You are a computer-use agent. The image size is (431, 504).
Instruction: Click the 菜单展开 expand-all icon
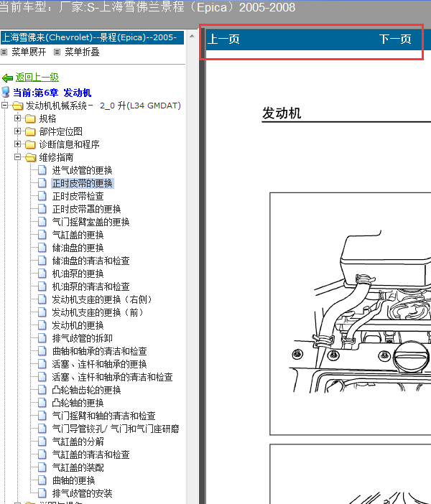coord(4,52)
